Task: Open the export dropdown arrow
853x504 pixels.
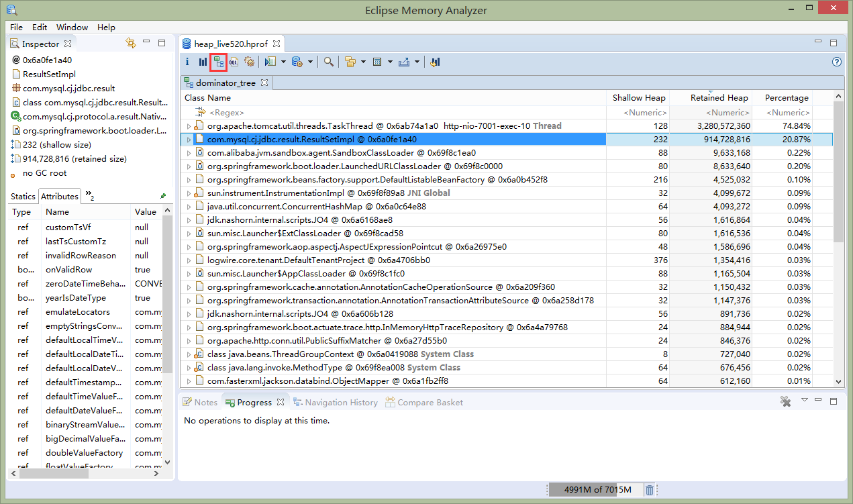Action: coord(417,62)
